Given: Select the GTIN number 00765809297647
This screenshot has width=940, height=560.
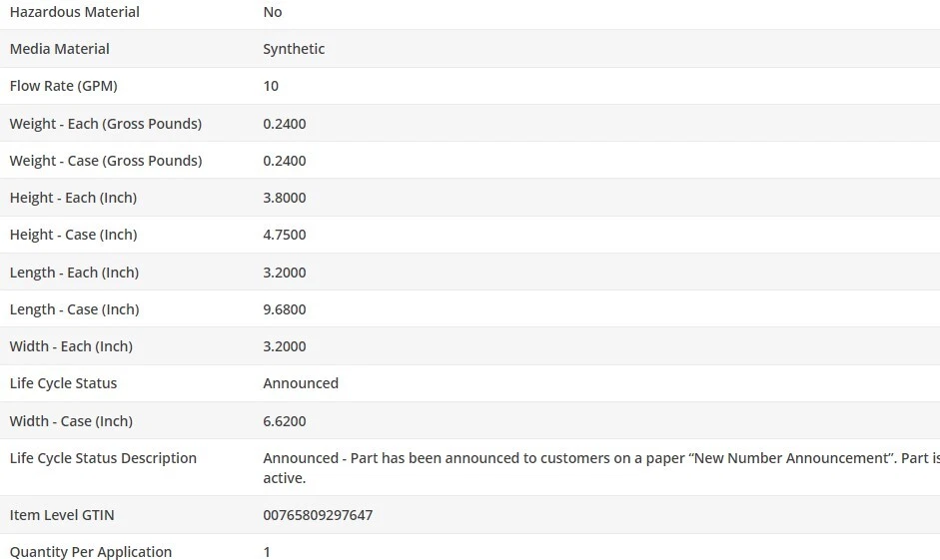Looking at the screenshot, I should pyautogui.click(x=318, y=515).
